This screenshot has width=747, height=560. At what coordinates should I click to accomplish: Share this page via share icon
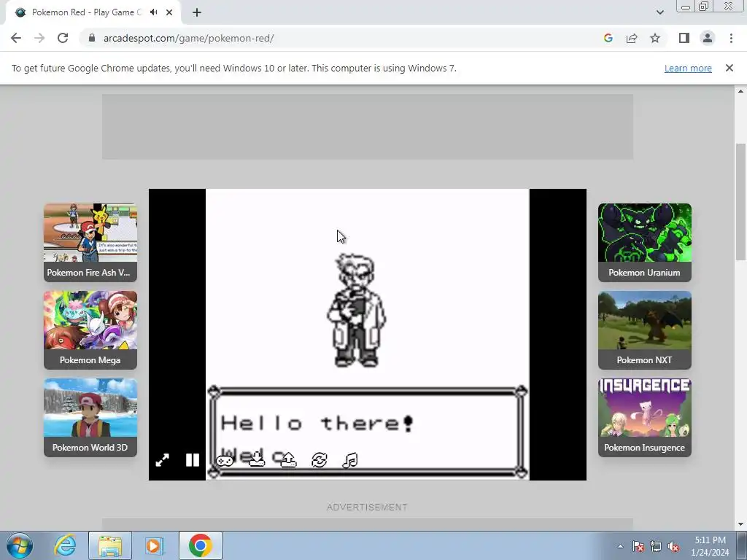coord(632,38)
